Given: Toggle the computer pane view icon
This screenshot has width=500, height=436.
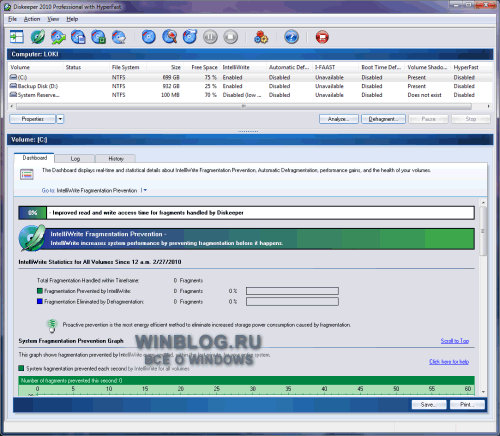Looking at the screenshot, I should click(16, 37).
